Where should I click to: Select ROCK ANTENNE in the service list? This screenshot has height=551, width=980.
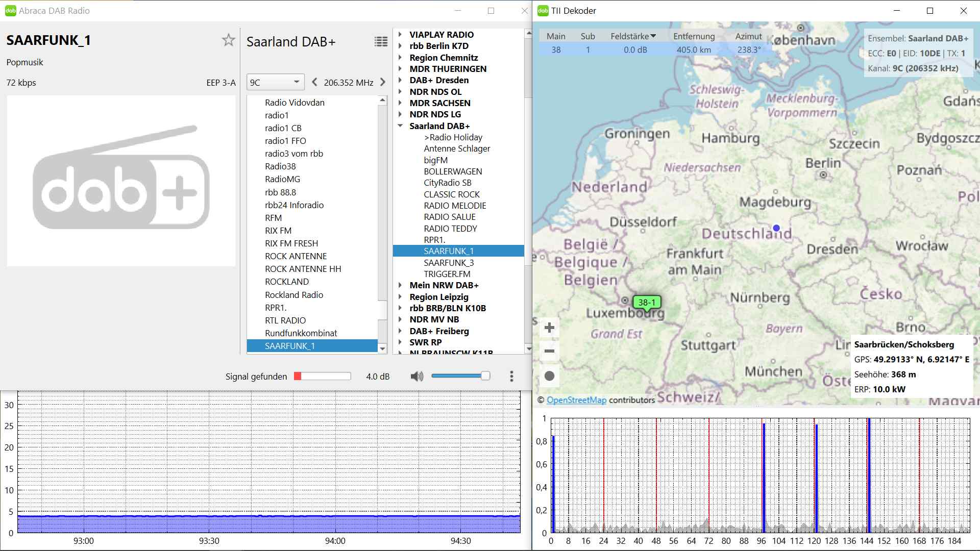click(296, 256)
